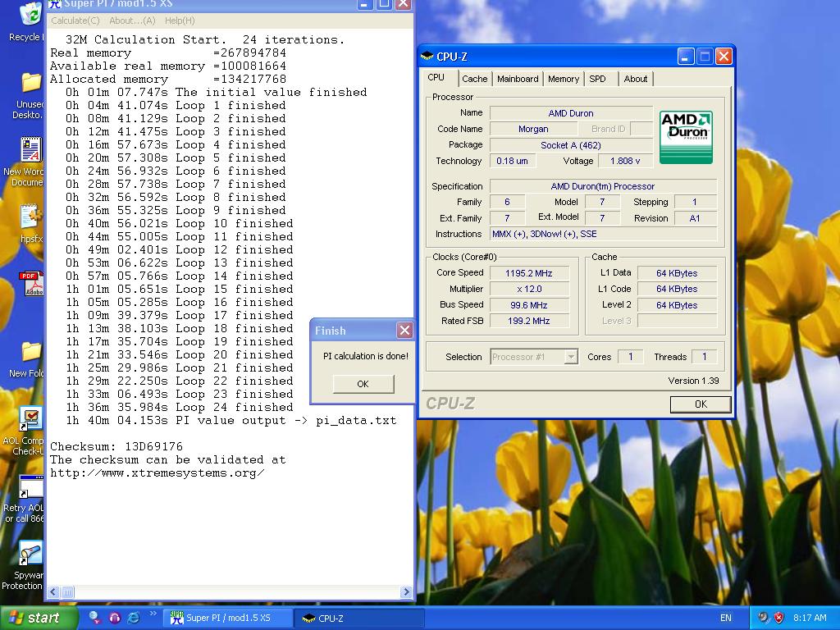Open the Help(H) menu
The image size is (840, 630).
click(180, 21)
